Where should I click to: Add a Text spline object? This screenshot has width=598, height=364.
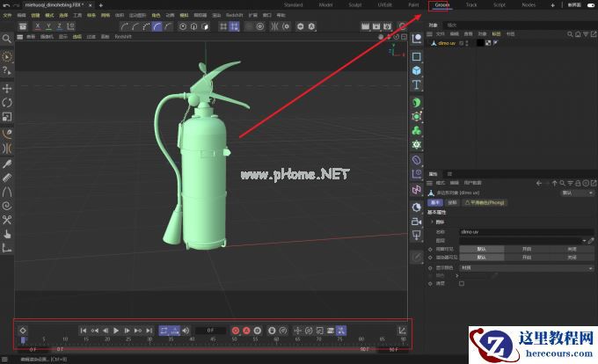(417, 84)
